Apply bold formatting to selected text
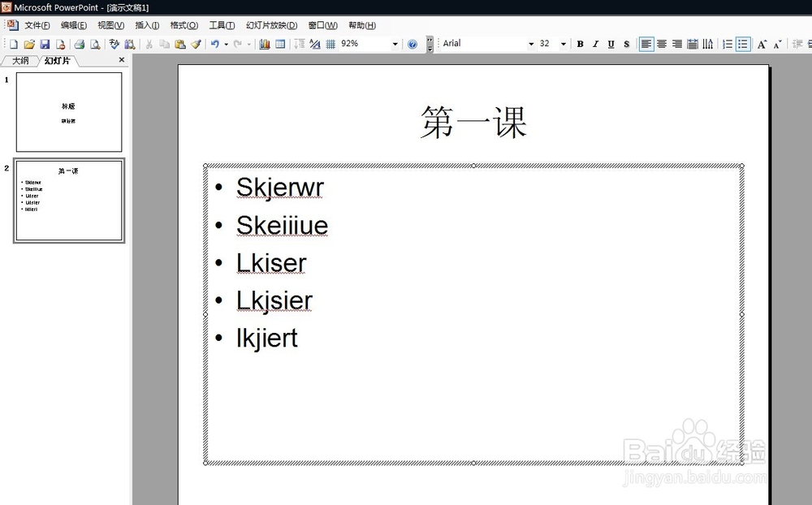The image size is (812, 505). pos(580,44)
